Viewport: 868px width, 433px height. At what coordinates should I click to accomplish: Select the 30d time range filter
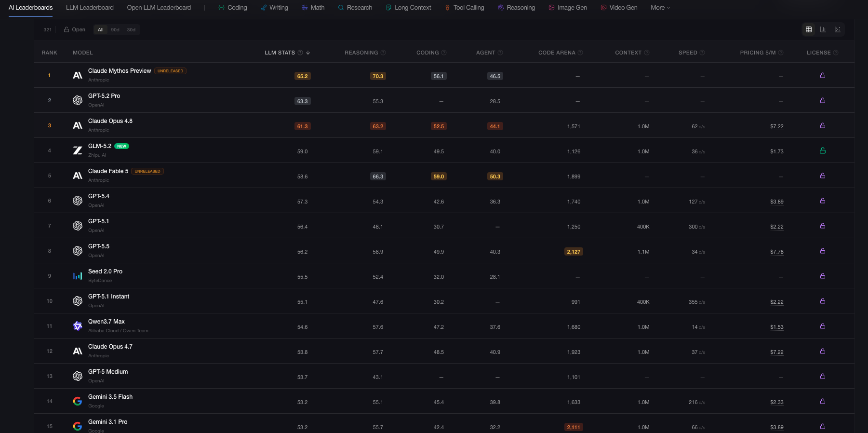pos(131,29)
